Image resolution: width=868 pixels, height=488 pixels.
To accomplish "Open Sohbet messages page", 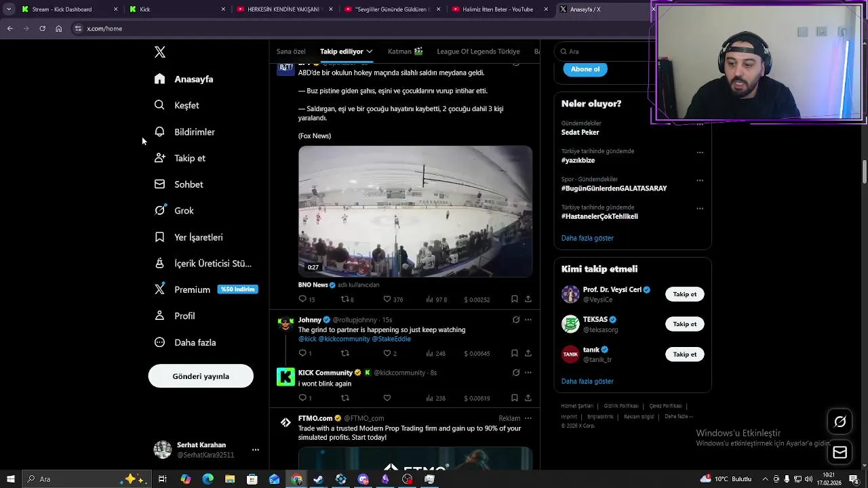I will [179, 184].
